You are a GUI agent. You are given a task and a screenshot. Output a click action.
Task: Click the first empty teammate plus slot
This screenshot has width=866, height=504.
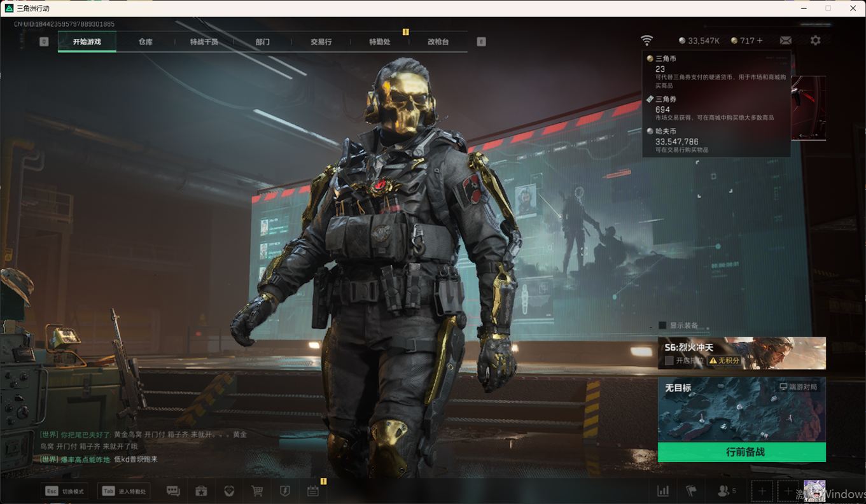(x=762, y=491)
